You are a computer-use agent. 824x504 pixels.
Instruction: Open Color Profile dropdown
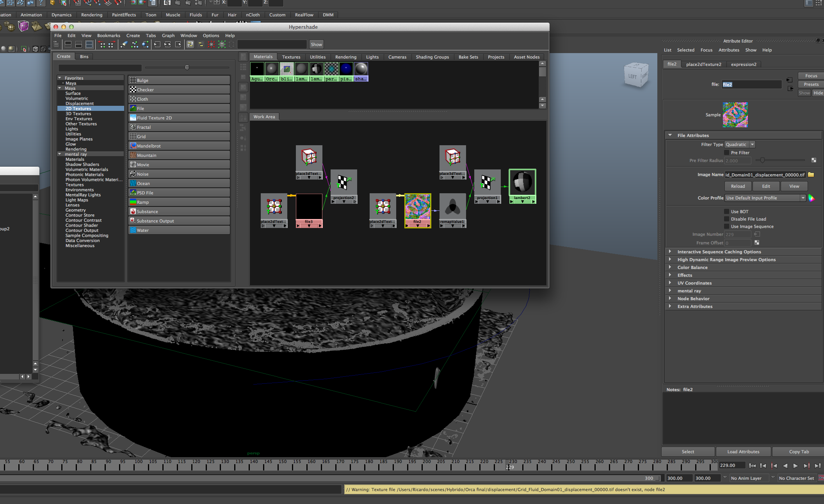coord(765,198)
